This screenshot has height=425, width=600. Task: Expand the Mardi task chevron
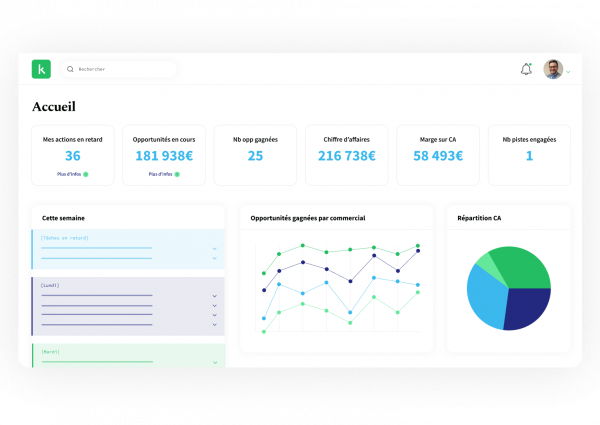point(215,362)
